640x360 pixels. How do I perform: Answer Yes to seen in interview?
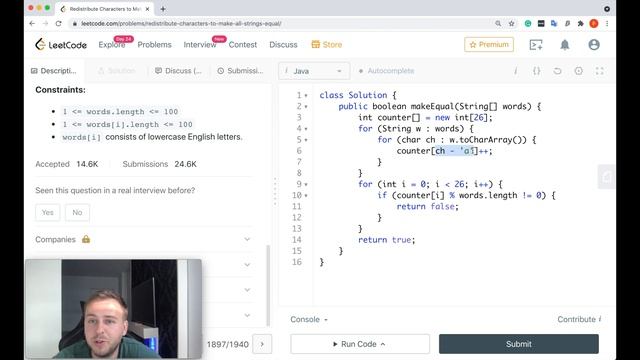47,212
